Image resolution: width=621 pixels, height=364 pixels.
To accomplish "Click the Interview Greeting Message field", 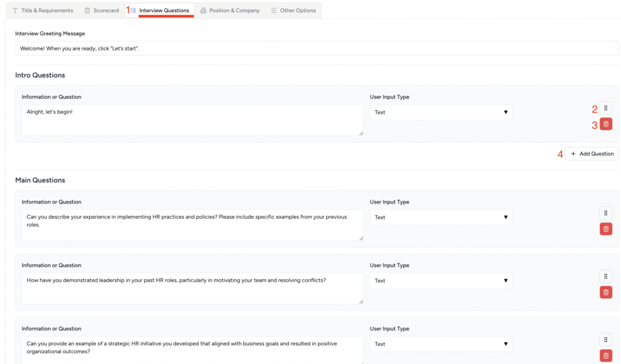I will pyautogui.click(x=317, y=48).
